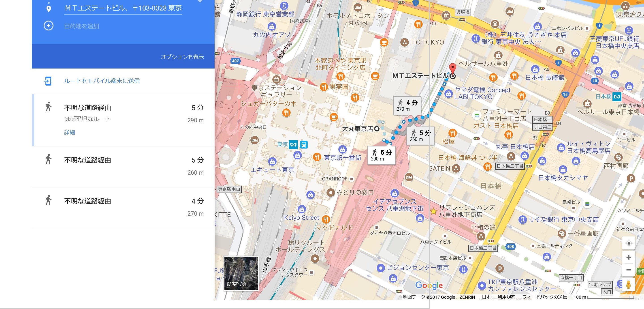Select the 290 m walking route in list
Screen dimensions: 644x309
click(x=123, y=120)
